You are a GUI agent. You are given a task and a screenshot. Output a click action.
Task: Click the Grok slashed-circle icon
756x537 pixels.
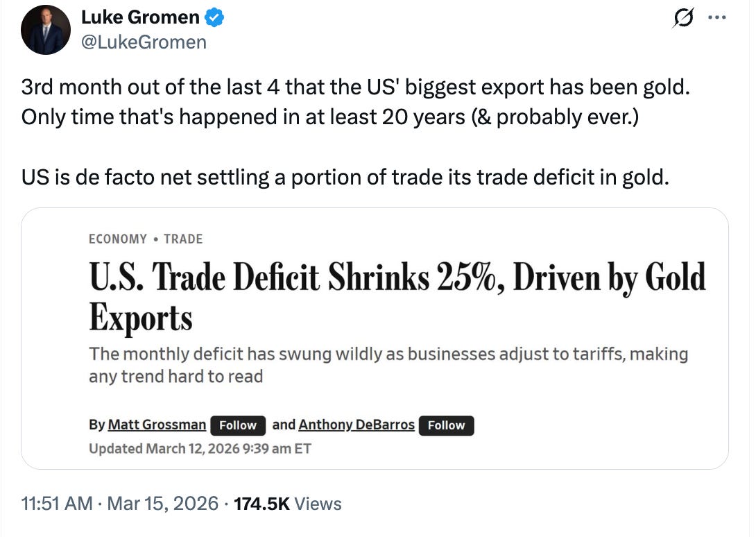point(684,19)
